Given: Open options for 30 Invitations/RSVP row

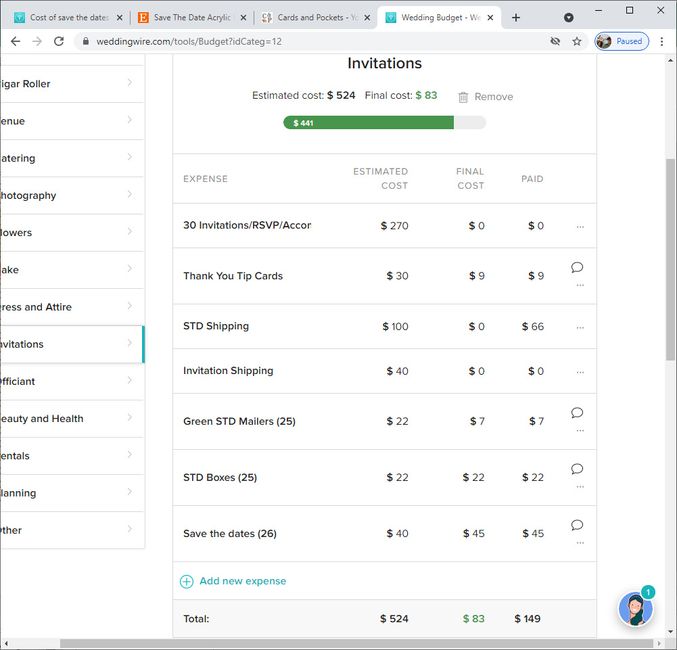Looking at the screenshot, I should click(580, 227).
